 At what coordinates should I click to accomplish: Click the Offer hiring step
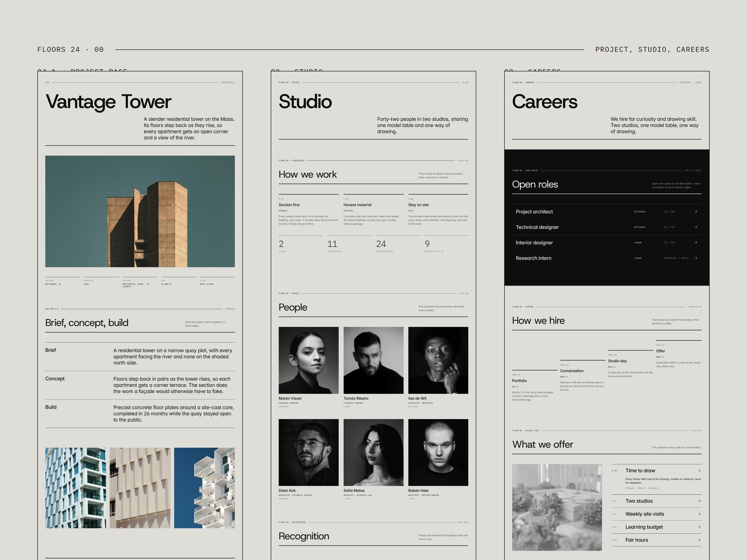(661, 351)
